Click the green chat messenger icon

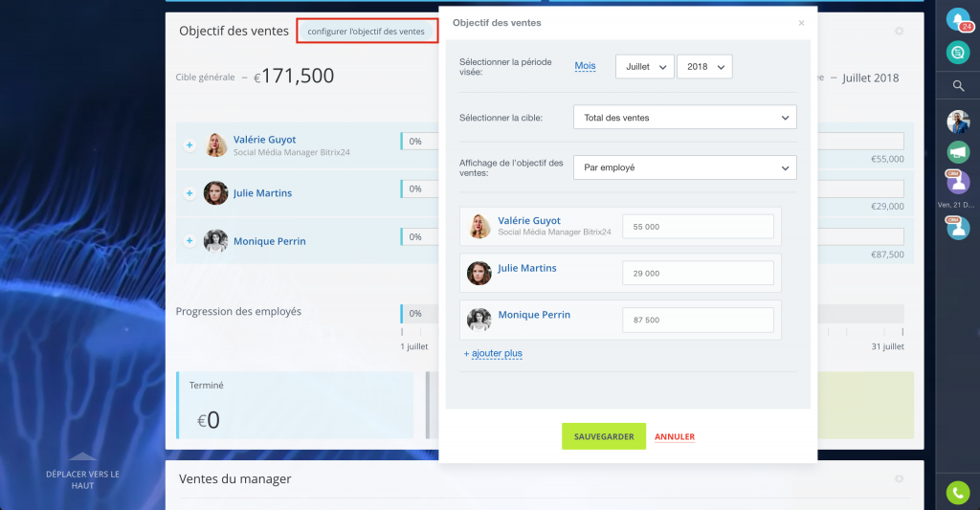click(x=957, y=54)
